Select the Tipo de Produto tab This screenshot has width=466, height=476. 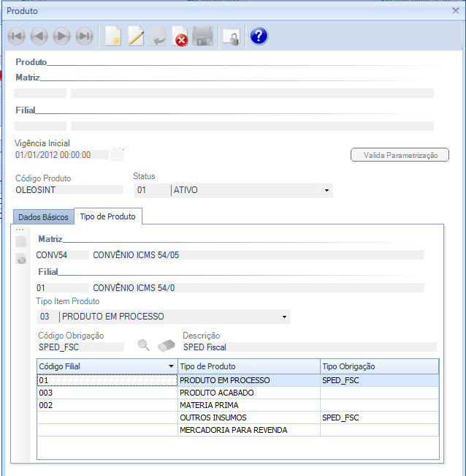(x=109, y=216)
